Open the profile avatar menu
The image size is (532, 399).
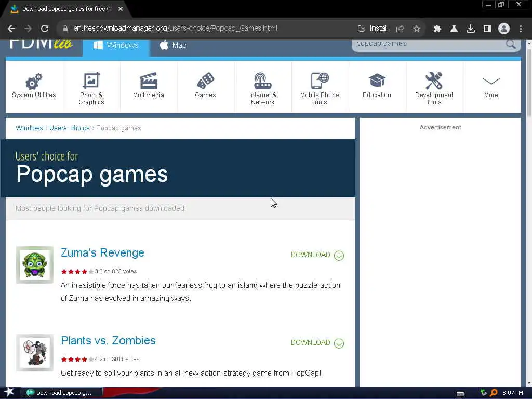pyautogui.click(x=504, y=29)
